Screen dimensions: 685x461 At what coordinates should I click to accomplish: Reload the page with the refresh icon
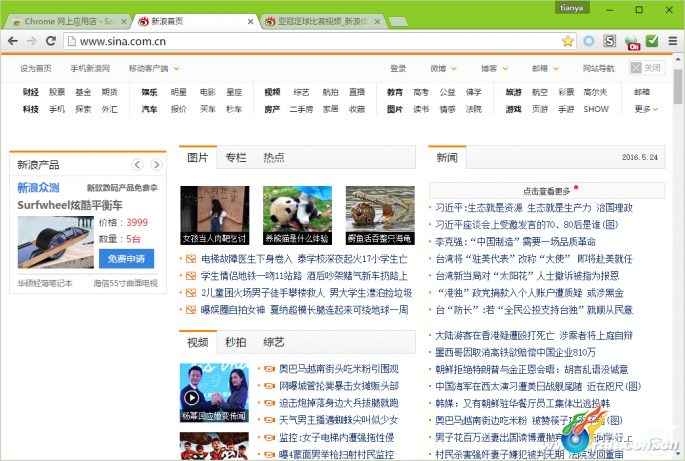pos(51,41)
